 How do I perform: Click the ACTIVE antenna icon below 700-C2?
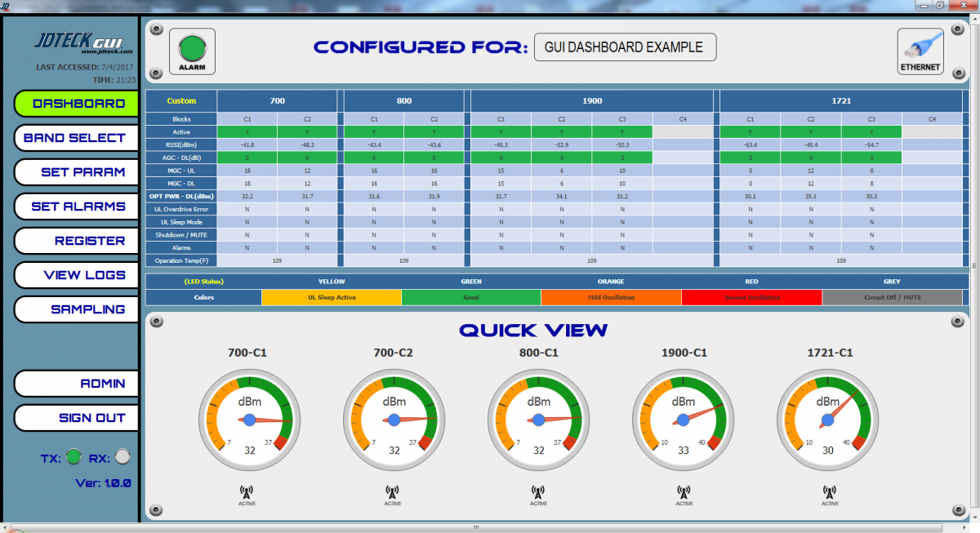pos(393,492)
